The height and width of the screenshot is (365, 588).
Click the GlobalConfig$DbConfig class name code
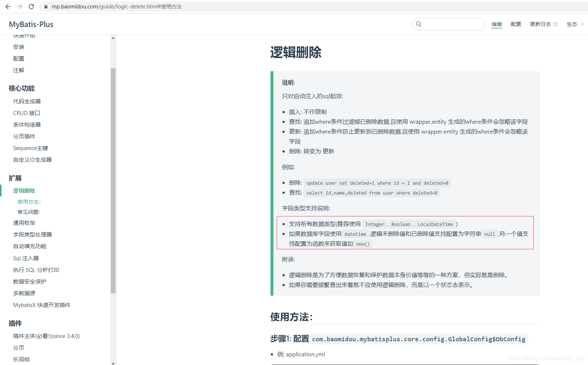(418, 339)
